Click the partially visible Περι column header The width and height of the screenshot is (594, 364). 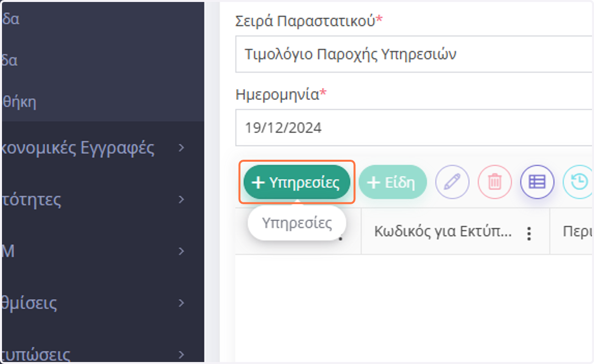point(572,231)
